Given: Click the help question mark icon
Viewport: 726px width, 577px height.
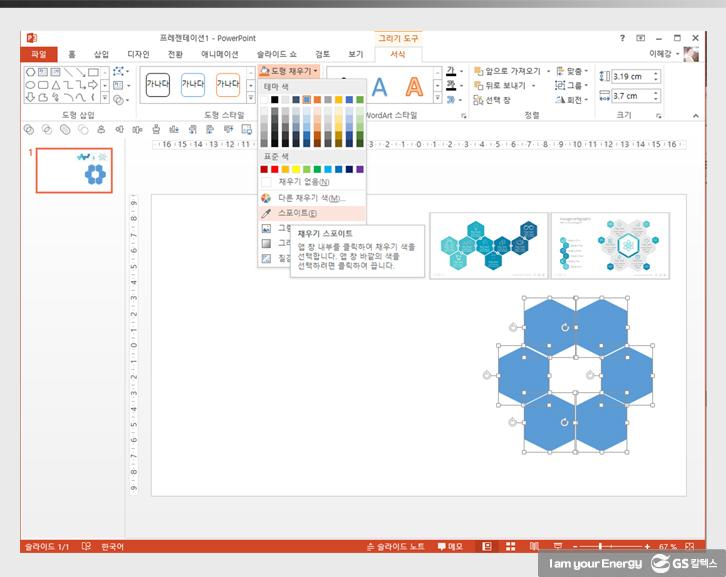Looking at the screenshot, I should pos(622,38).
